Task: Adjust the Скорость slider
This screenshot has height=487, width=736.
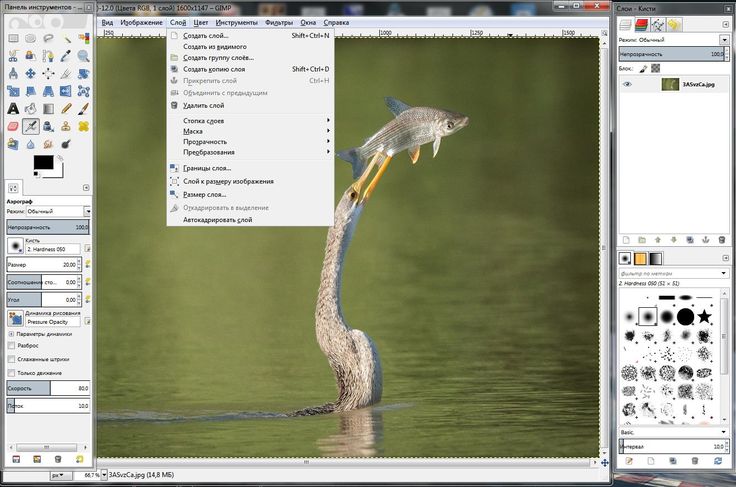Action: coord(48,388)
